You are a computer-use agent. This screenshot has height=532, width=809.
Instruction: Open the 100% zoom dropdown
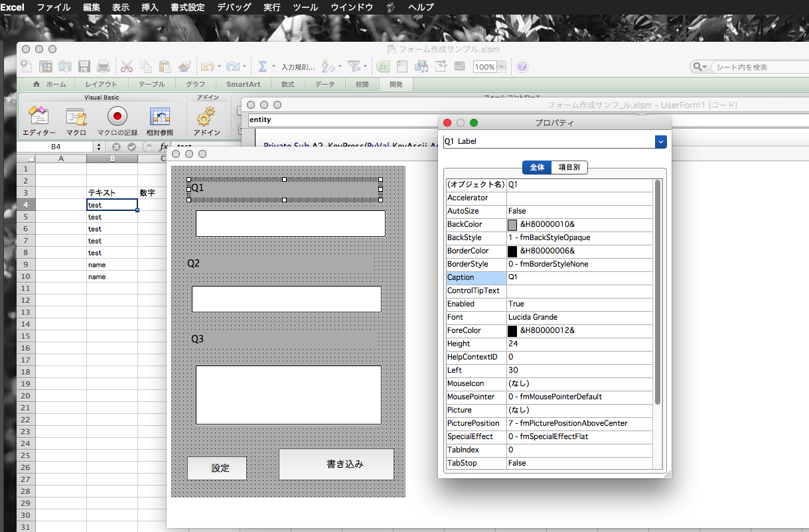point(501,67)
